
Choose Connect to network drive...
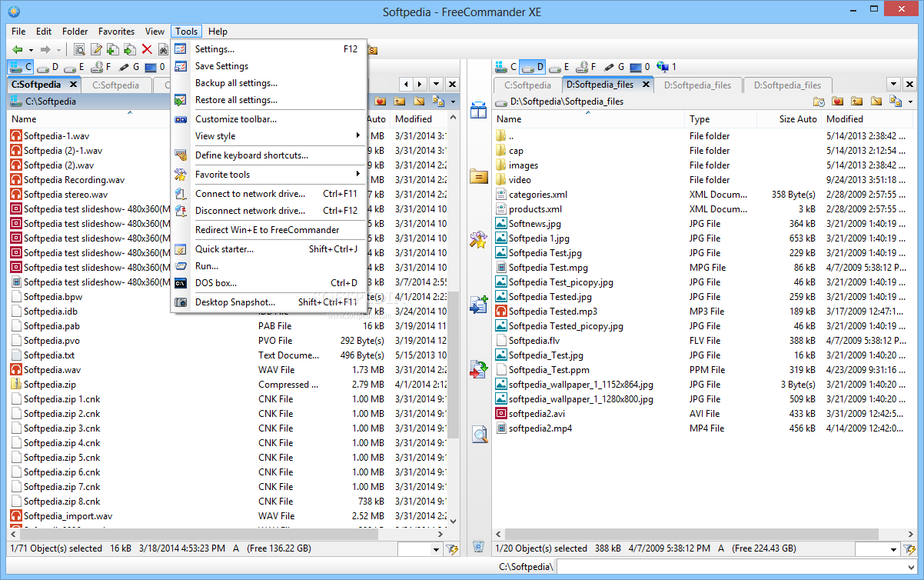(x=267, y=194)
